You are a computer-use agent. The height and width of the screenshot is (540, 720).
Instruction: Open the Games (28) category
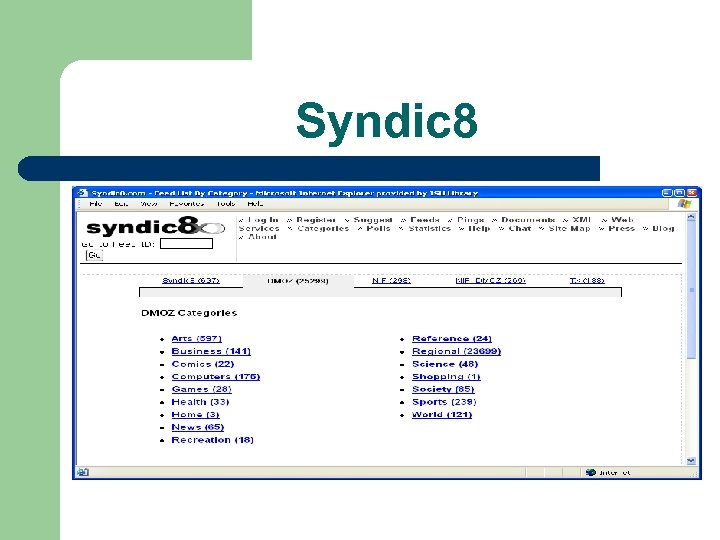point(202,389)
